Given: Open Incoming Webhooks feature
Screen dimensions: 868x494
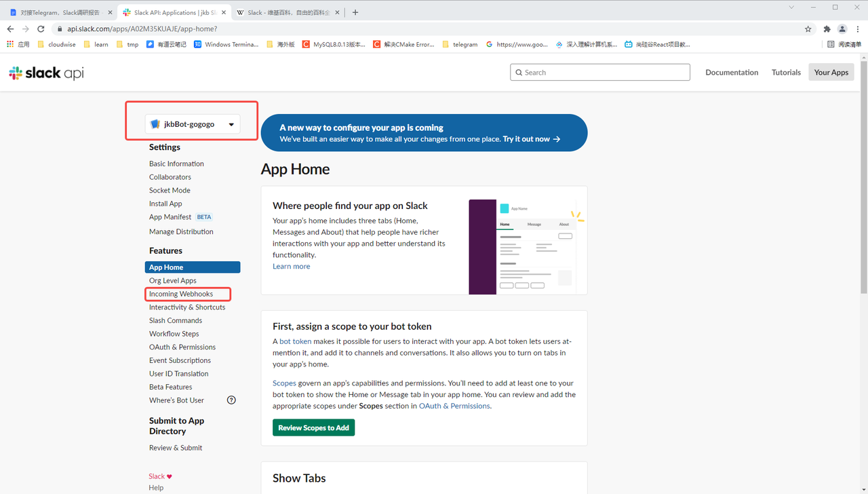Looking at the screenshot, I should point(181,294).
